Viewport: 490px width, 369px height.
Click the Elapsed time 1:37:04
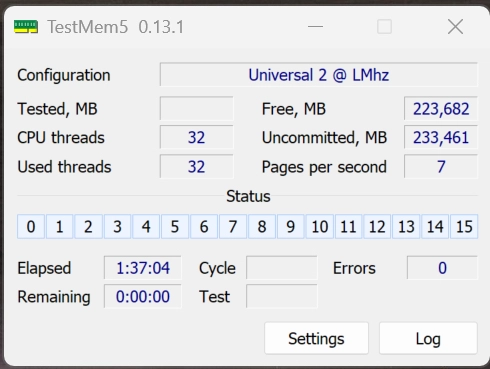(143, 268)
